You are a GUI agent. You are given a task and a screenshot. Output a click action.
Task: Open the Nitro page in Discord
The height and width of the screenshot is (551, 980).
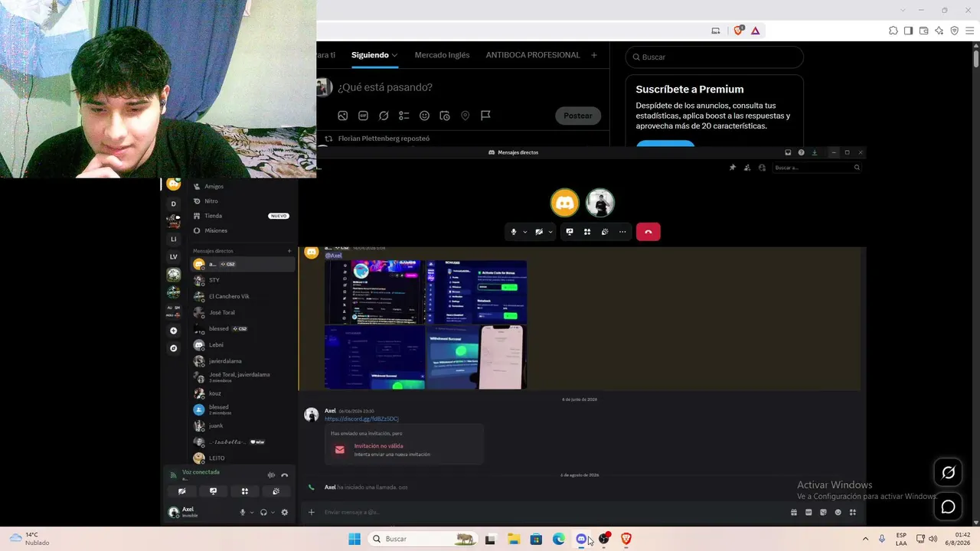[x=243, y=201]
